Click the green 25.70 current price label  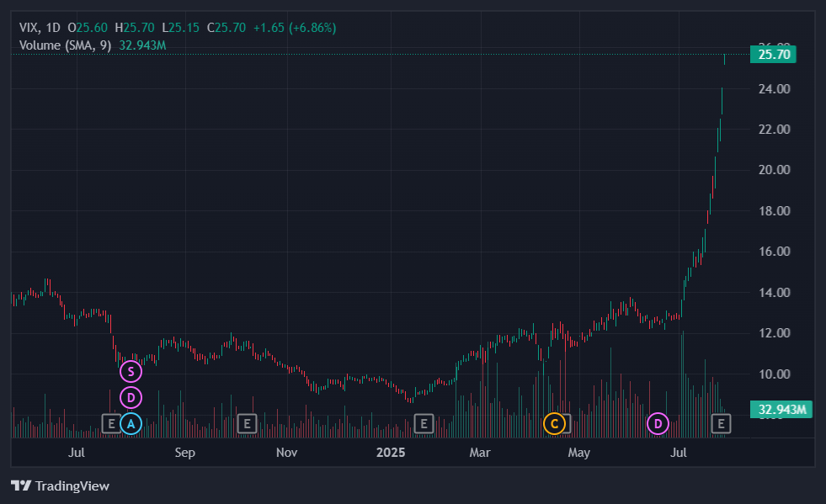coord(773,54)
